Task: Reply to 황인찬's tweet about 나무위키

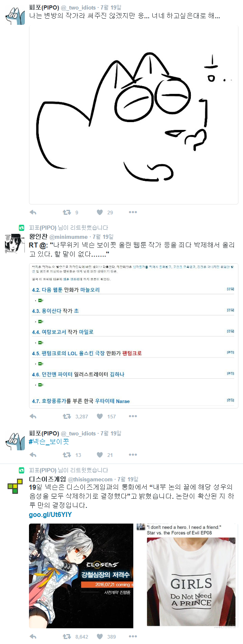Action: 34,416
